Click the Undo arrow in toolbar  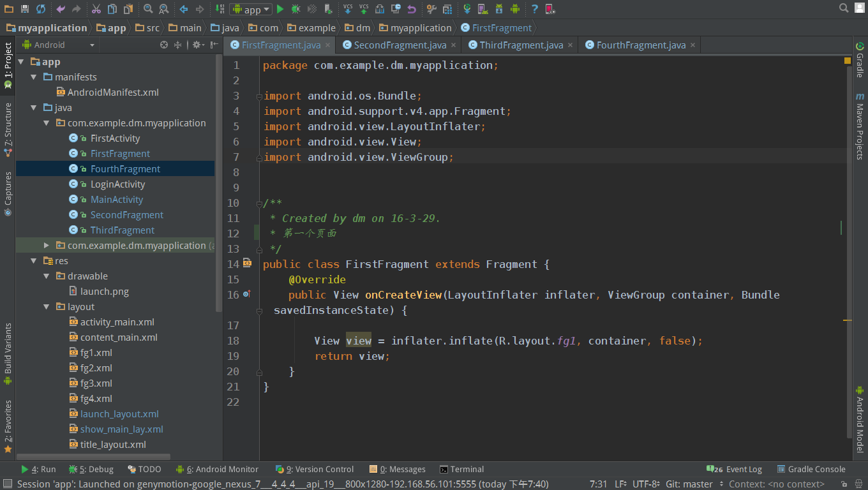coord(61,9)
